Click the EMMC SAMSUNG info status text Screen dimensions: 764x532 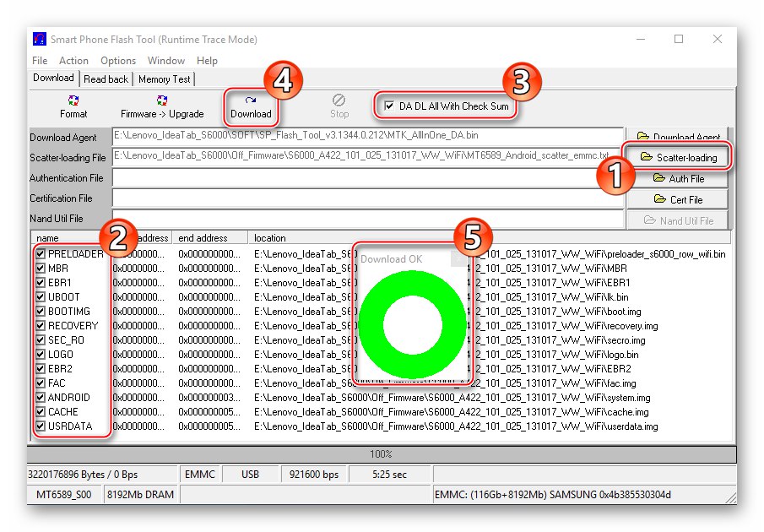[x=553, y=495]
